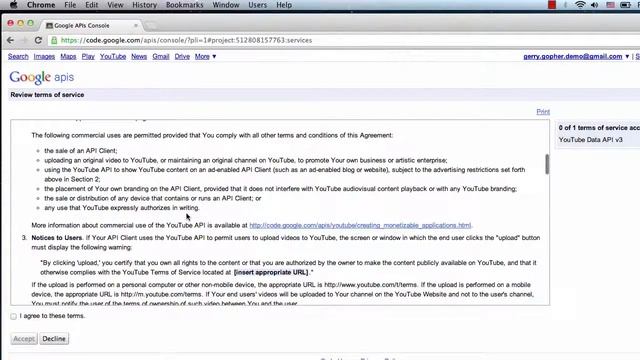The image size is (640, 360).
Task: Expand the More dropdown in Google bar
Action: 205,56
